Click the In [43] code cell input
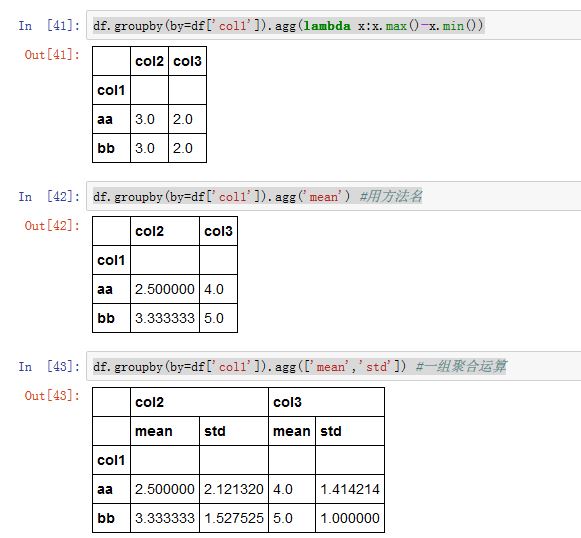 [333, 366]
